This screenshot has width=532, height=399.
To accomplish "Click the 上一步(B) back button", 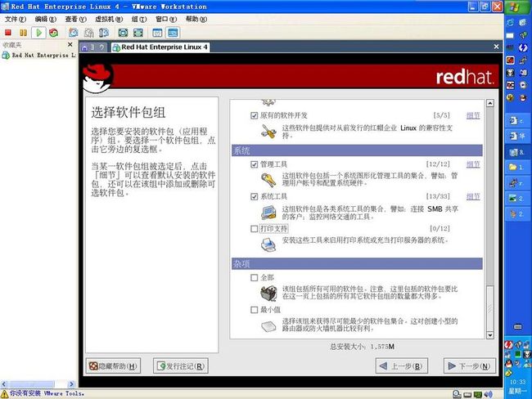I will tap(401, 366).
